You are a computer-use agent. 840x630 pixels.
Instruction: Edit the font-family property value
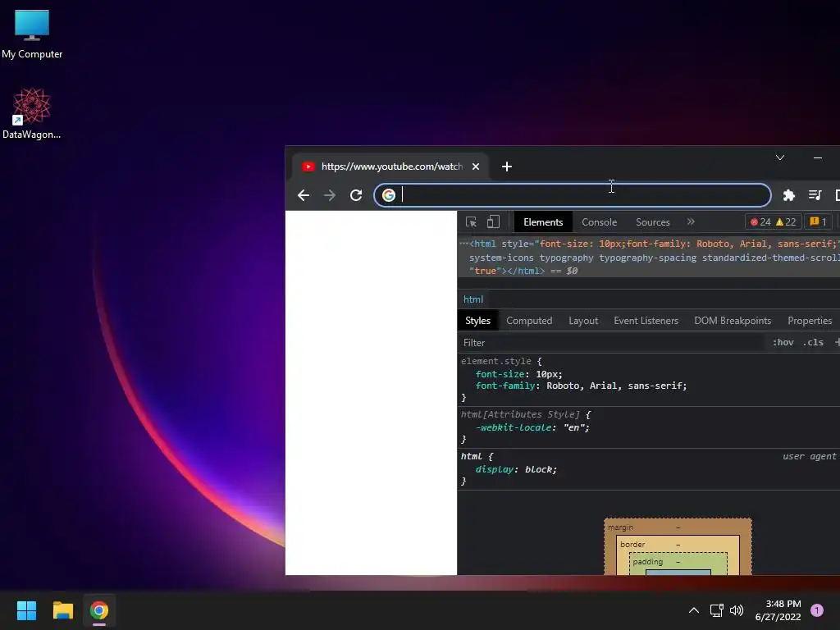(x=615, y=386)
